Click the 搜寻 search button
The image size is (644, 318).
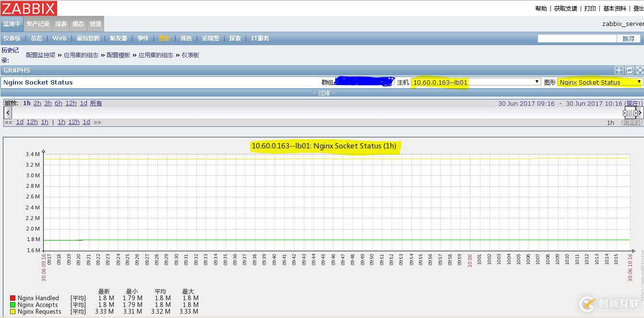[628, 38]
